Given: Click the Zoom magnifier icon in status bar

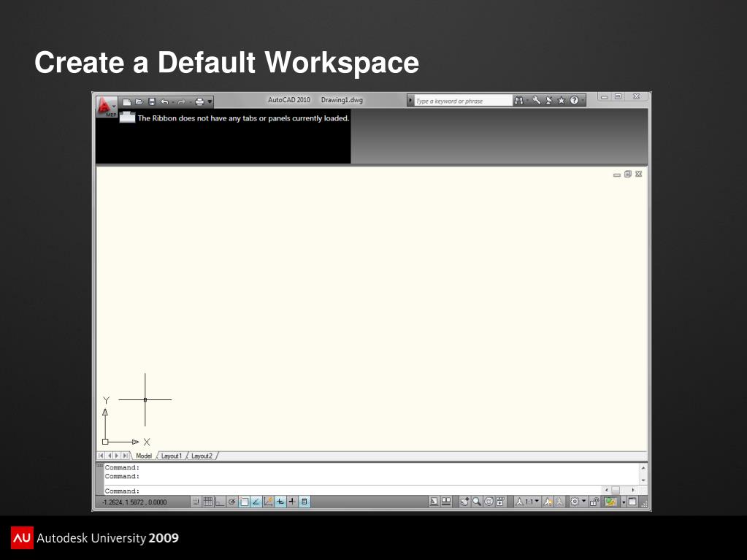Looking at the screenshot, I should pyautogui.click(x=477, y=502).
